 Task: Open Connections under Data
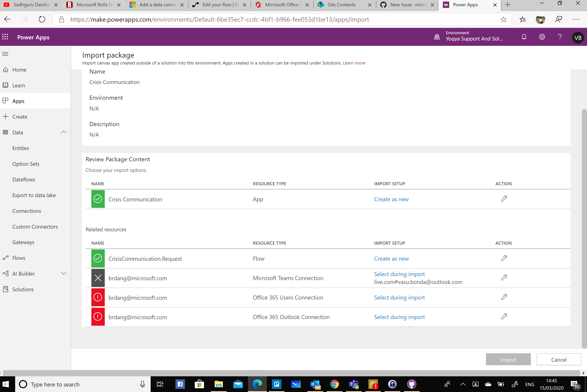27,211
